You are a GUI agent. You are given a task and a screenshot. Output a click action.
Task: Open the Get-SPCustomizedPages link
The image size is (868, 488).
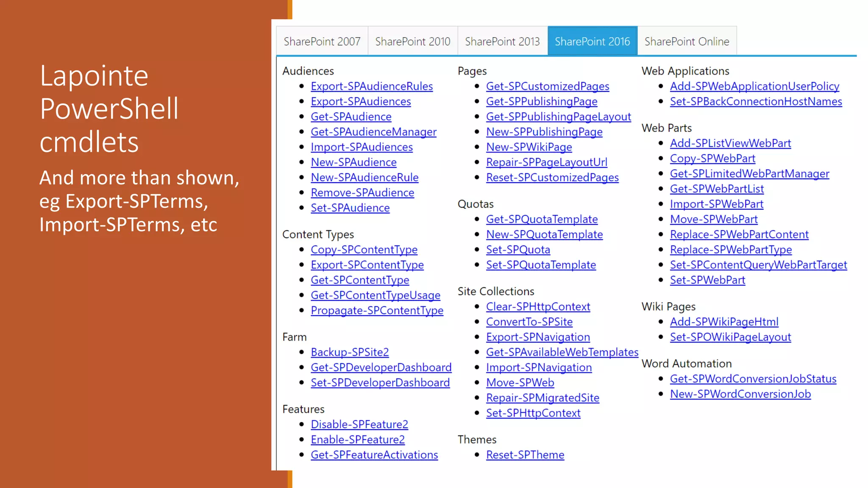point(548,86)
